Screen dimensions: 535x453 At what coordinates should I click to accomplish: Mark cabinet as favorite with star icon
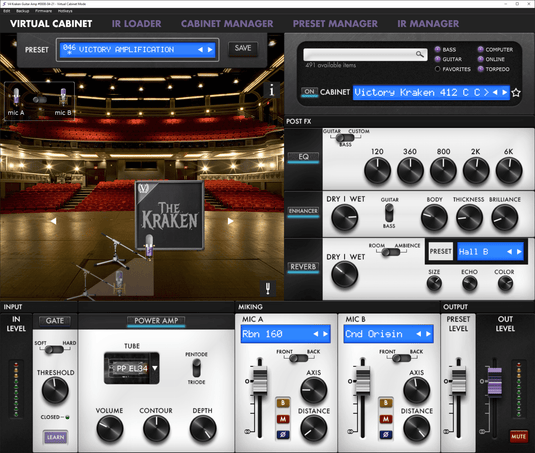point(516,92)
